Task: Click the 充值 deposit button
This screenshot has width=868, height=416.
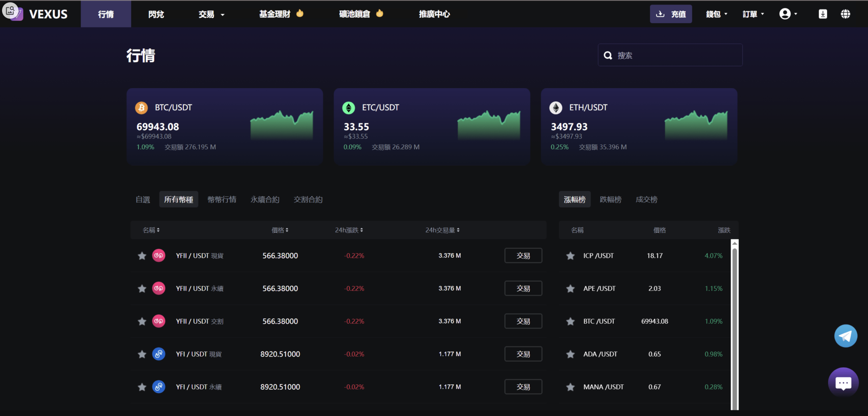Action: [671, 14]
